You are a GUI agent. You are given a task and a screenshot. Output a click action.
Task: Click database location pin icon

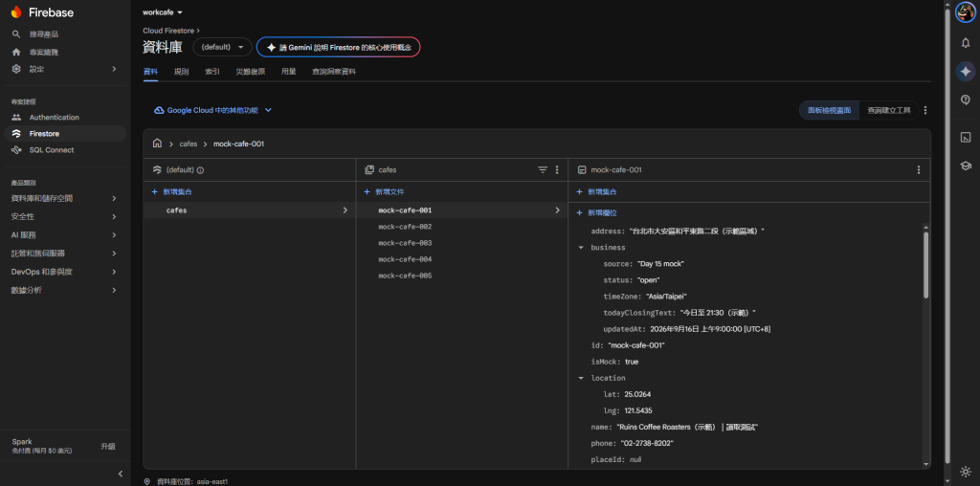(x=146, y=481)
